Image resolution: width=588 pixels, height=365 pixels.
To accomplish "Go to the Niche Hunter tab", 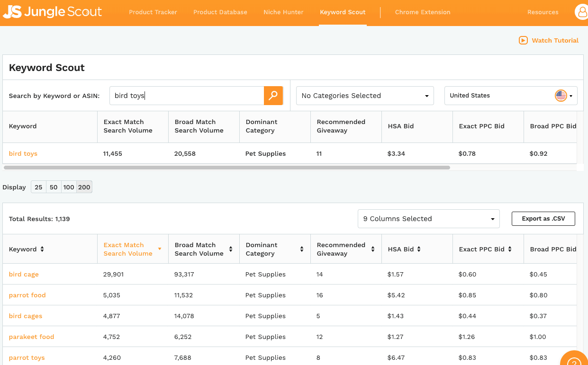I will 283,12.
